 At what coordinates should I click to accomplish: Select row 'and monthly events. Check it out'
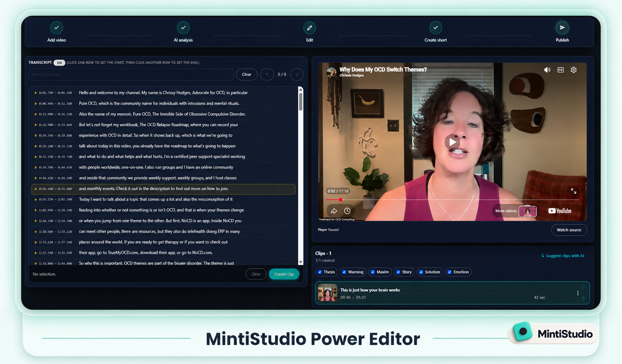click(164, 189)
